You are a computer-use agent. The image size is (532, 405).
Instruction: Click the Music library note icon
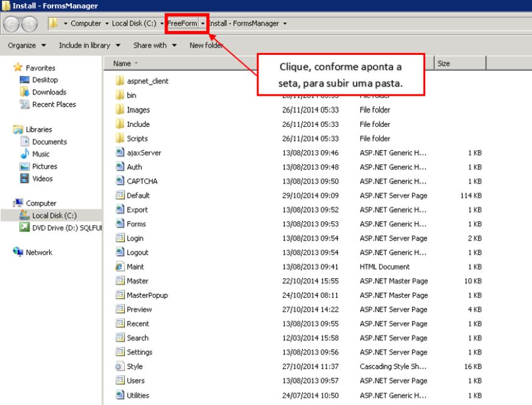click(x=24, y=154)
